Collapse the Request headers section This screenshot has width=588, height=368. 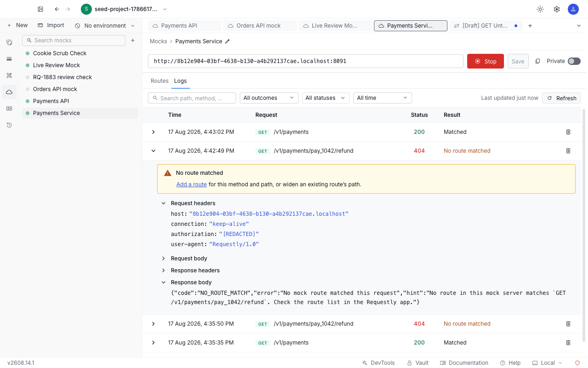click(x=164, y=203)
